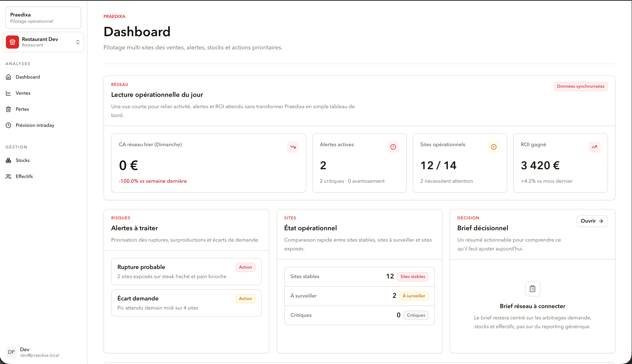Click the '3 420 €' ROI value
This screenshot has height=364, width=632.
540,166
